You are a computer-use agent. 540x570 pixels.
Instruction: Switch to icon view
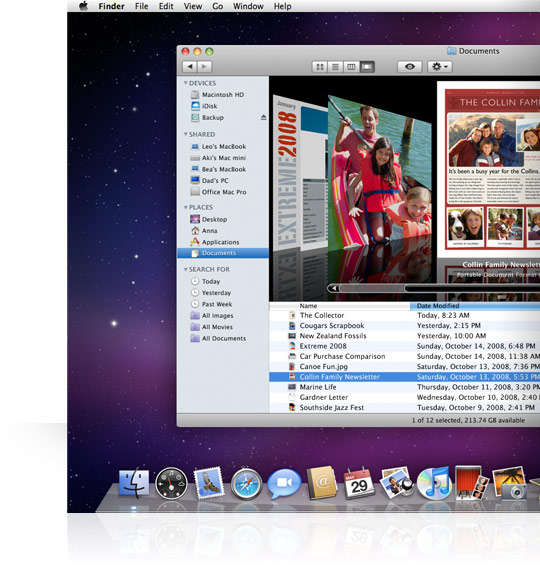tap(320, 67)
